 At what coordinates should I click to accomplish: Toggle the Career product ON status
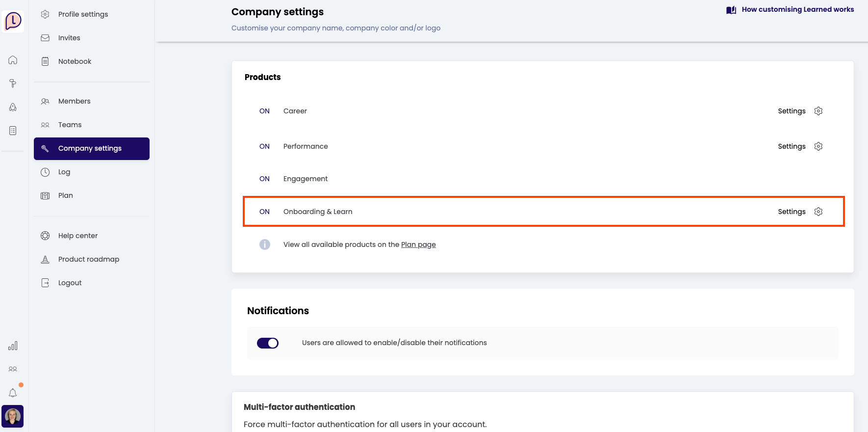tap(264, 111)
